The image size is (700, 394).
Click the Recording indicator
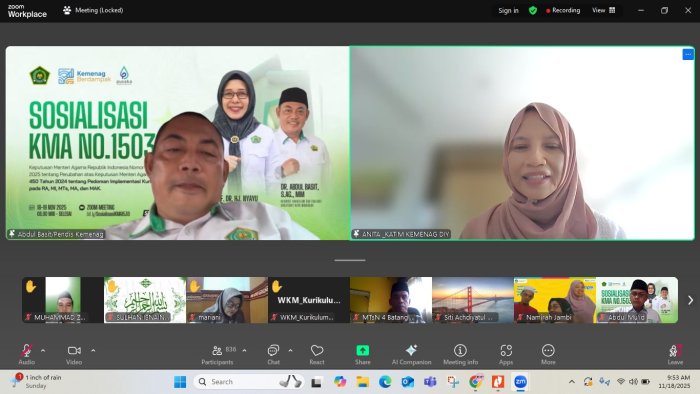pos(563,10)
